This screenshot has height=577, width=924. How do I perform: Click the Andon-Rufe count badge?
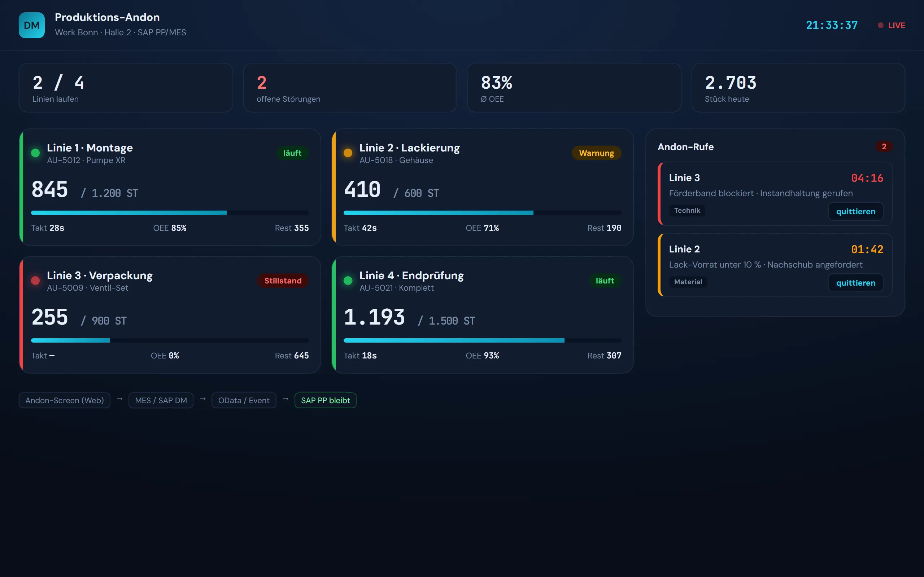[x=884, y=146]
